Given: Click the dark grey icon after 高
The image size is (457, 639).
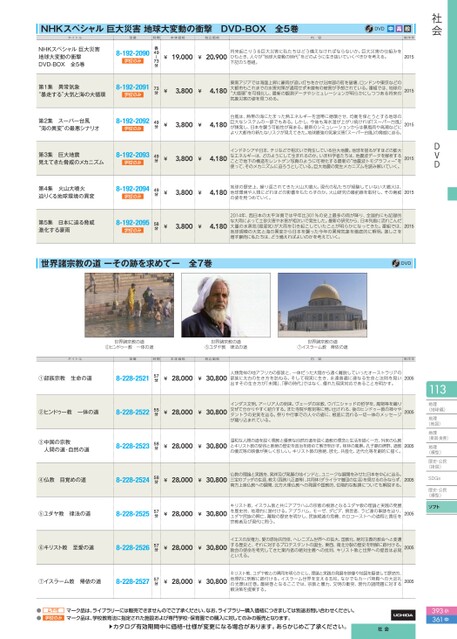Looking at the screenshot, I should (x=408, y=29).
